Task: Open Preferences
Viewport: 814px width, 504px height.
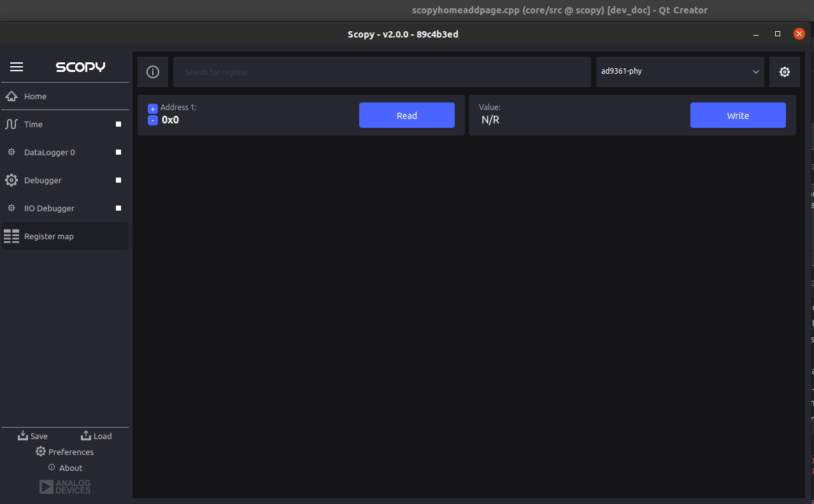Action: (64, 452)
